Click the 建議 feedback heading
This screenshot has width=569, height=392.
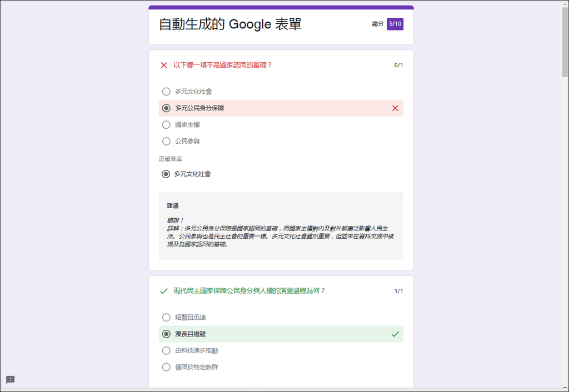coord(173,205)
